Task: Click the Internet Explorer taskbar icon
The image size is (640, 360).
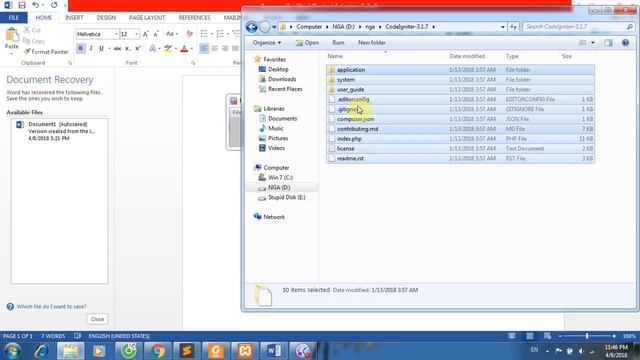Action: click(41, 351)
